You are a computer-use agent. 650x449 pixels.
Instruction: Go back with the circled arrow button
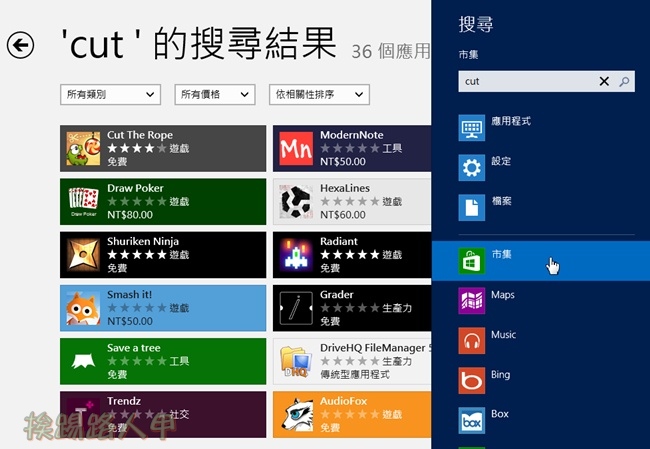20,45
